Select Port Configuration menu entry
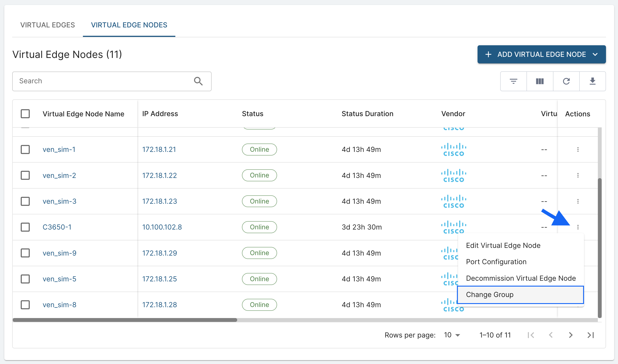618x364 pixels. tap(496, 262)
